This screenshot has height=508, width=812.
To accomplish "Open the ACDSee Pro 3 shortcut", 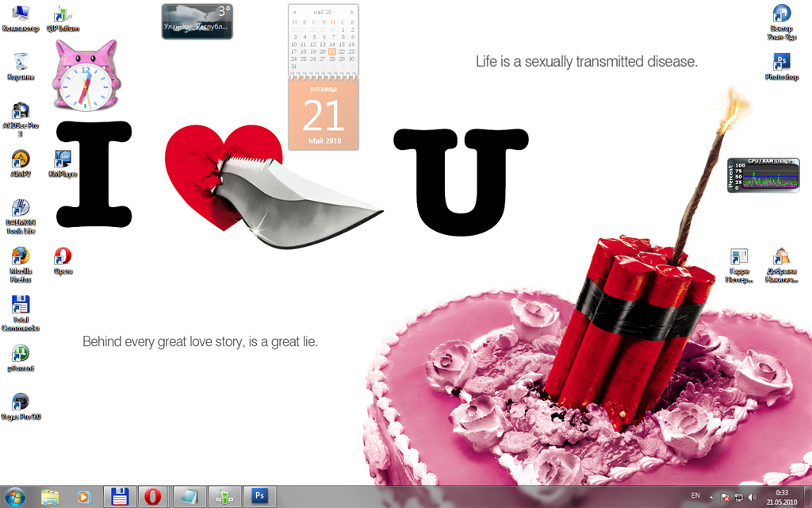I will coord(21,112).
